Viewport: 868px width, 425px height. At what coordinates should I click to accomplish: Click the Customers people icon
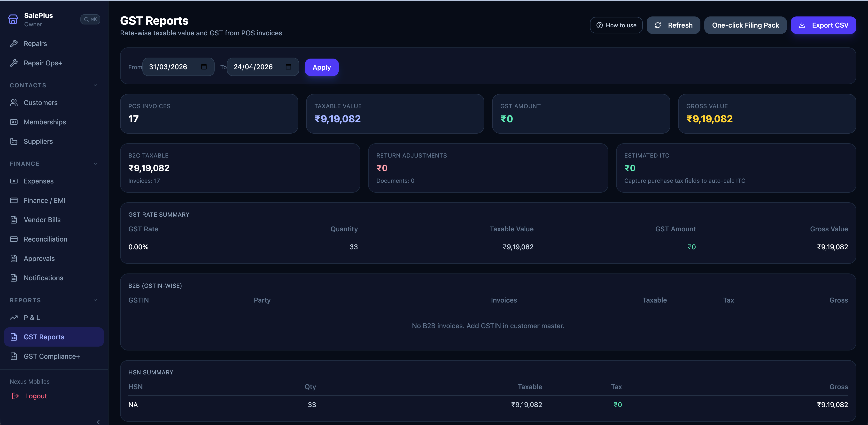(14, 103)
